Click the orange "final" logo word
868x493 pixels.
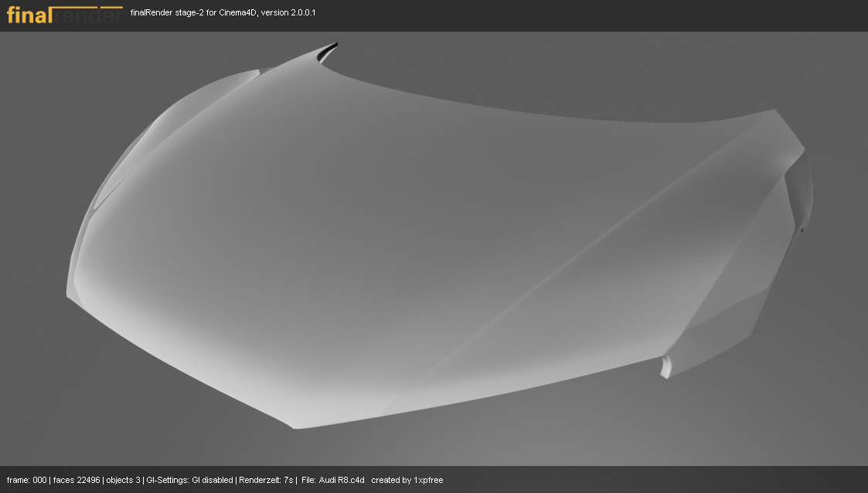pos(29,15)
